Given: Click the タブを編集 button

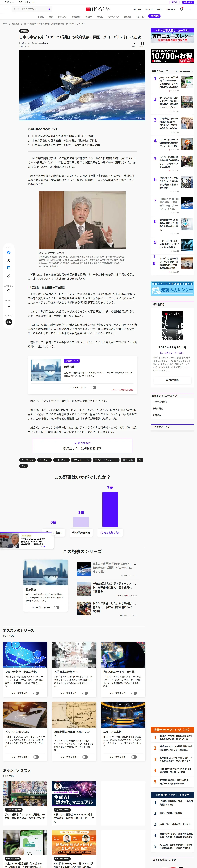Looking at the screenshot, I should pos(155,16).
